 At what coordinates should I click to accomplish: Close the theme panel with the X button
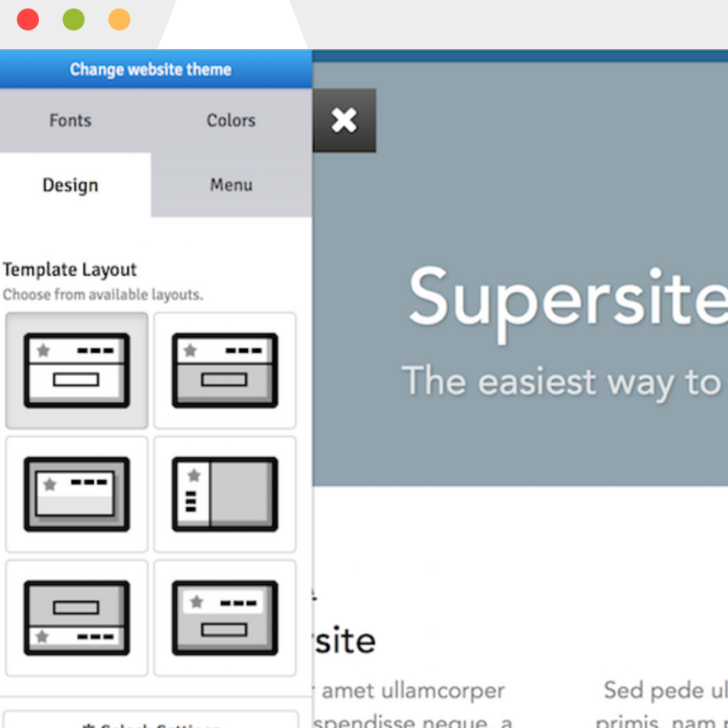tap(344, 120)
